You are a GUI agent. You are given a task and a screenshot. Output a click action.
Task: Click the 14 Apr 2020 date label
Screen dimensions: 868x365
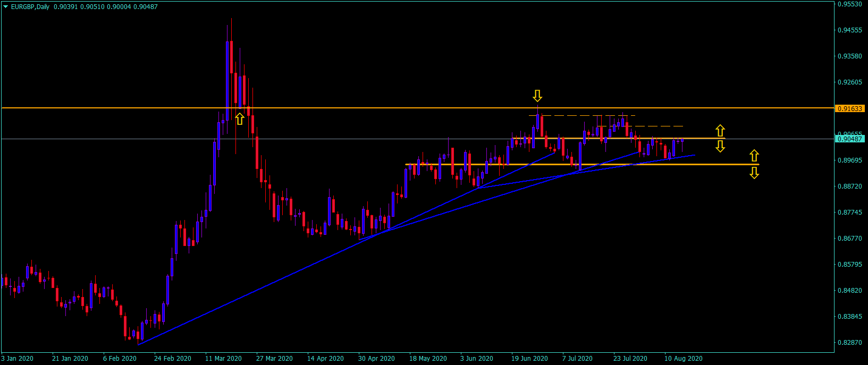click(325, 359)
